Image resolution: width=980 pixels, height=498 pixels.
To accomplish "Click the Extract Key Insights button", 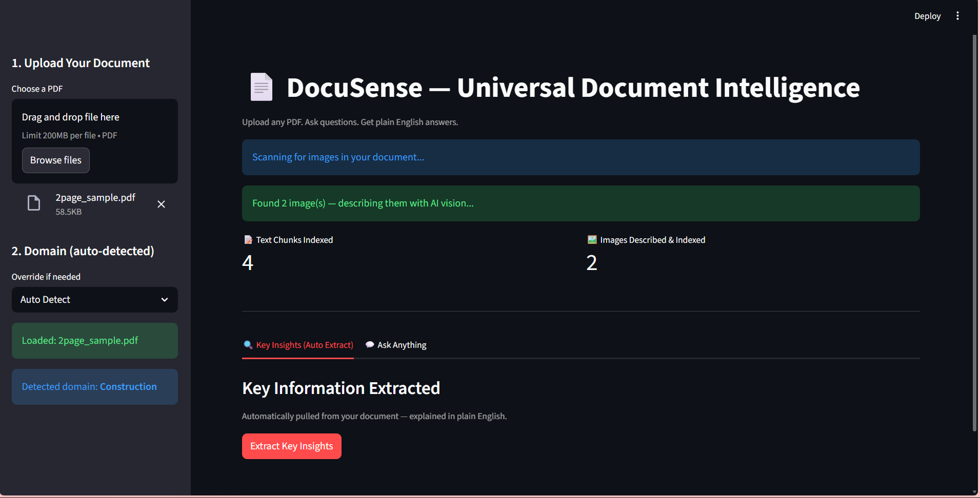I will click(291, 446).
